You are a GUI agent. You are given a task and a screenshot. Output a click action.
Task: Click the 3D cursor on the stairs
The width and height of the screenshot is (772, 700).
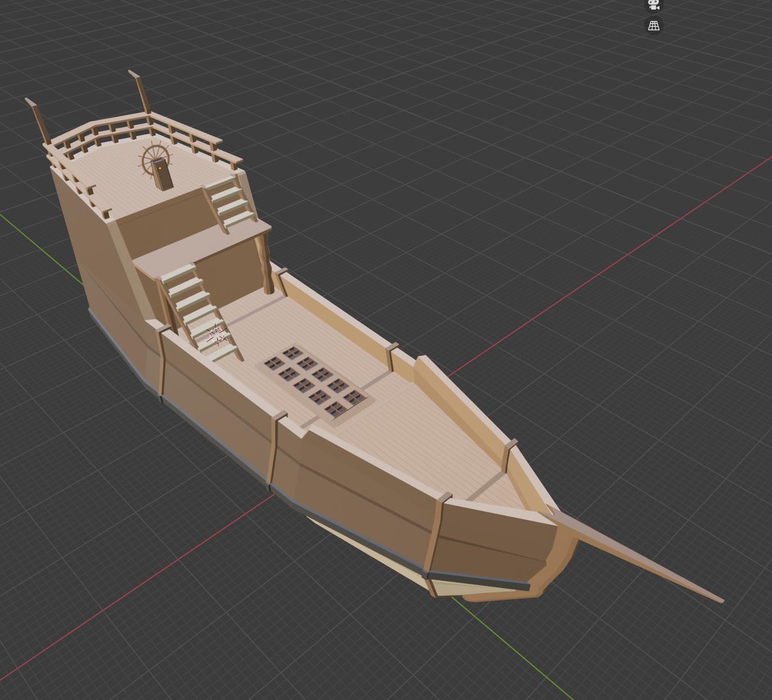tap(217, 335)
